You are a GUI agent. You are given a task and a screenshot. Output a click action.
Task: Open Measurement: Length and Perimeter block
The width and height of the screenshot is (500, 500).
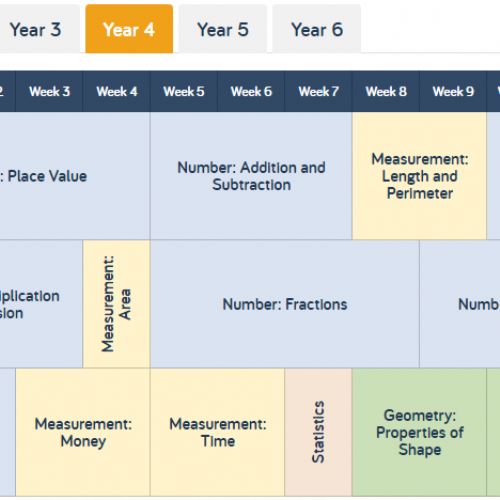coord(419,176)
